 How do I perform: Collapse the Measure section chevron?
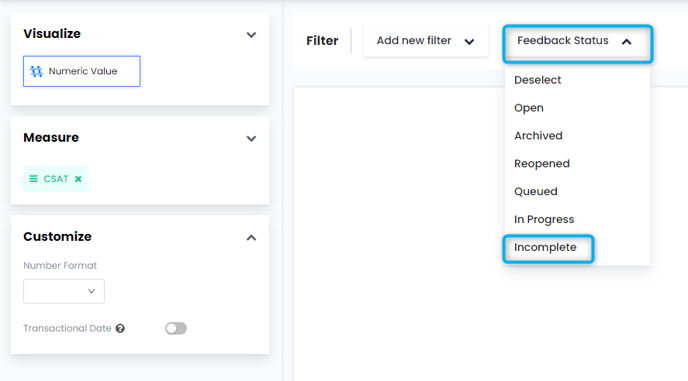click(251, 139)
